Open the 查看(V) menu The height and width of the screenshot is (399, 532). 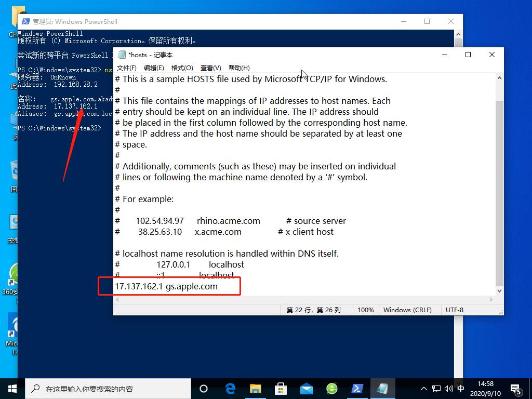click(x=210, y=68)
